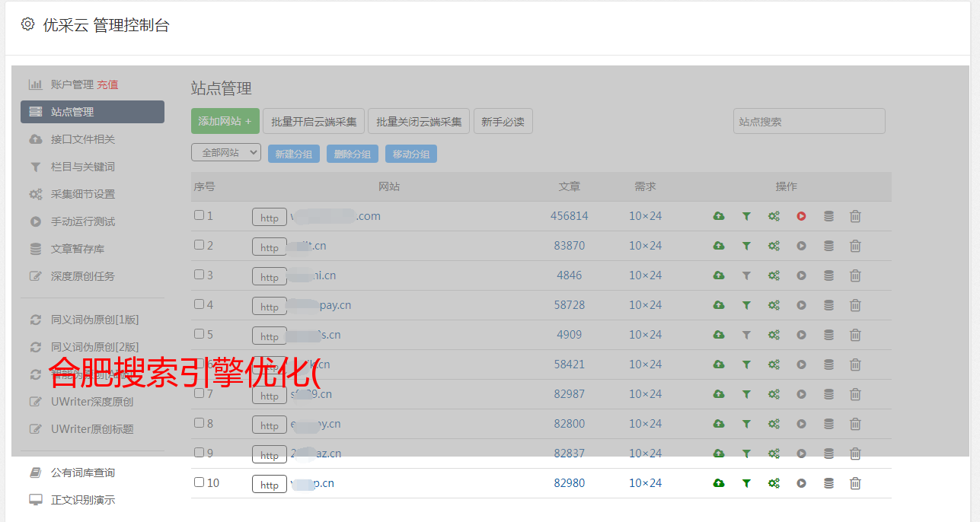
Task: Open the database stack icon in row 8
Action: tap(828, 424)
